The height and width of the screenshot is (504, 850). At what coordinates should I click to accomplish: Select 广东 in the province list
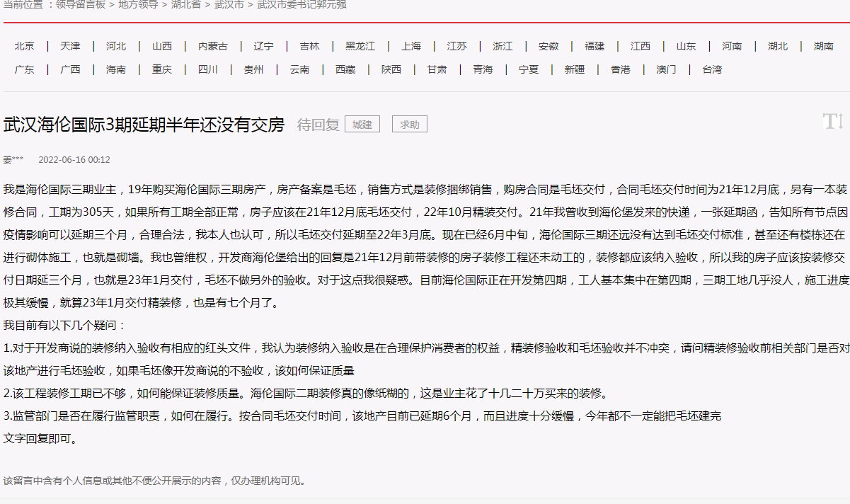(x=24, y=70)
